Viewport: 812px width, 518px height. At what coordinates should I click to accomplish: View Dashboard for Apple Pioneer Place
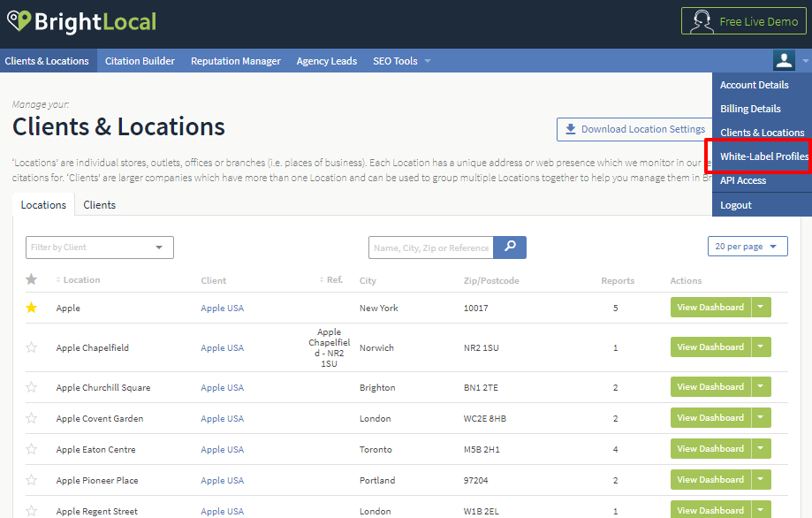tap(710, 480)
